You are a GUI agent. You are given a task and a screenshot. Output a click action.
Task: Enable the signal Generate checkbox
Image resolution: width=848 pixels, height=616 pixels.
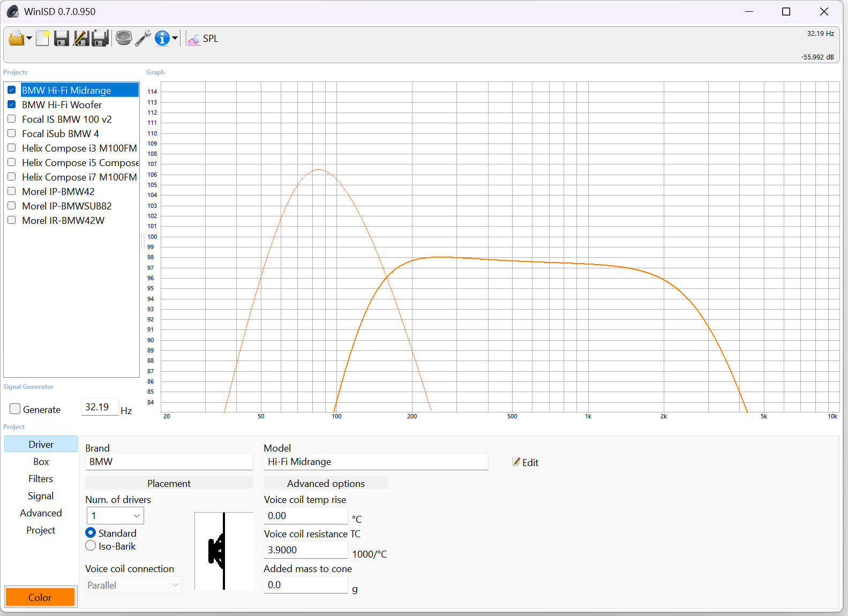pyautogui.click(x=15, y=409)
